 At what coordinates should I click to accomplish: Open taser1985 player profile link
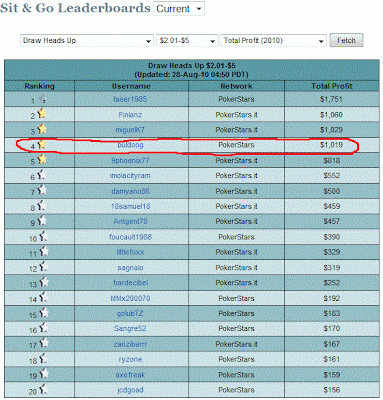pyautogui.click(x=130, y=99)
